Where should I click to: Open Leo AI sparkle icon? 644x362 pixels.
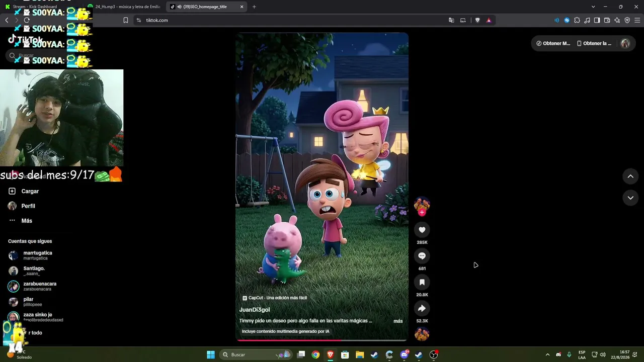coord(617,20)
